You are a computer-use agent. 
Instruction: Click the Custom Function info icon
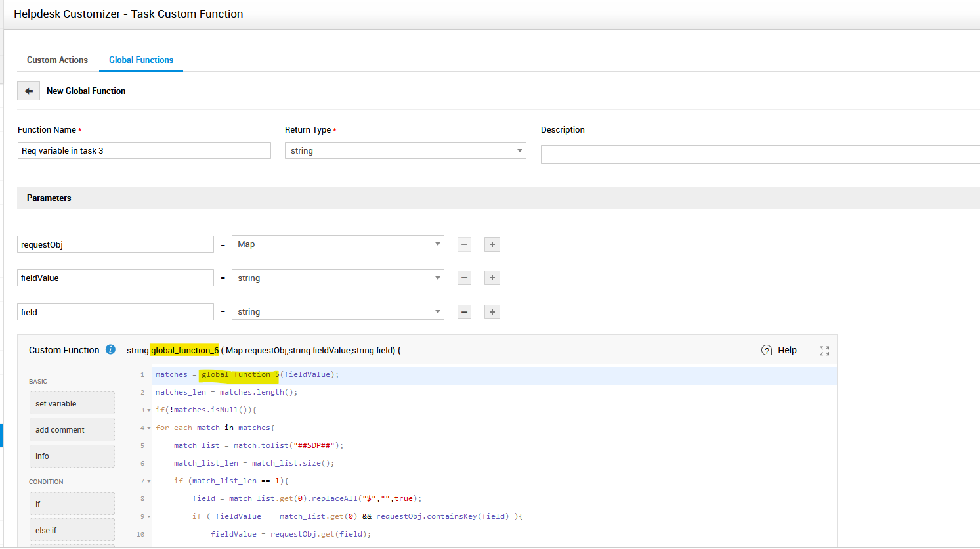[110, 350]
